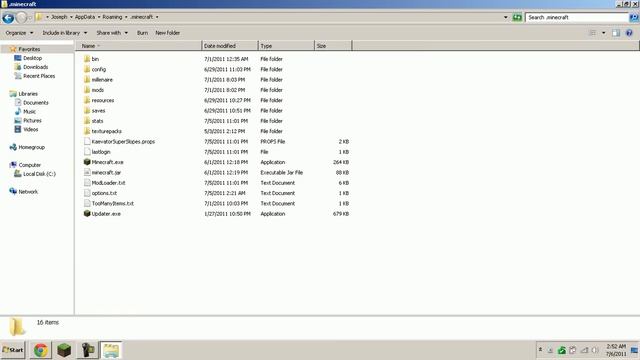Open Music library in navigation pane
The width and height of the screenshot is (640, 360).
click(x=29, y=111)
